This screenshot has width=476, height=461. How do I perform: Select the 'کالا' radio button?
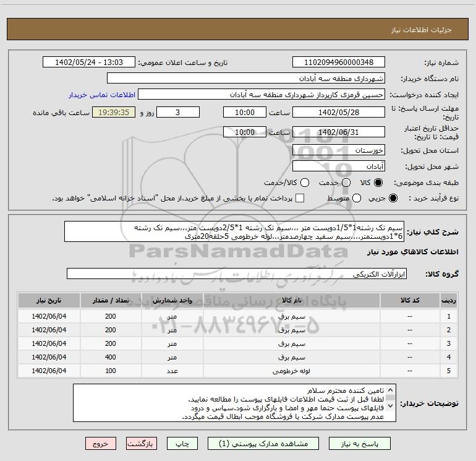[x=378, y=183]
